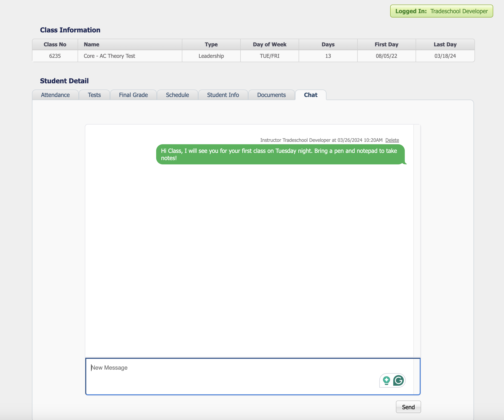The image size is (504, 420).
Task: Click the Leadership type cell
Action: click(211, 56)
